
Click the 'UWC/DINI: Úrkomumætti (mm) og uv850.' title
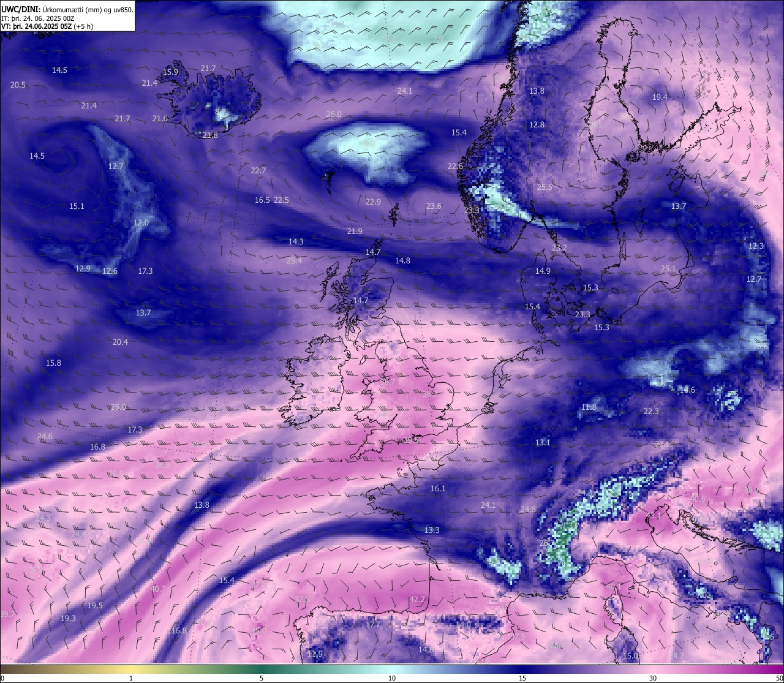pyautogui.click(x=67, y=10)
